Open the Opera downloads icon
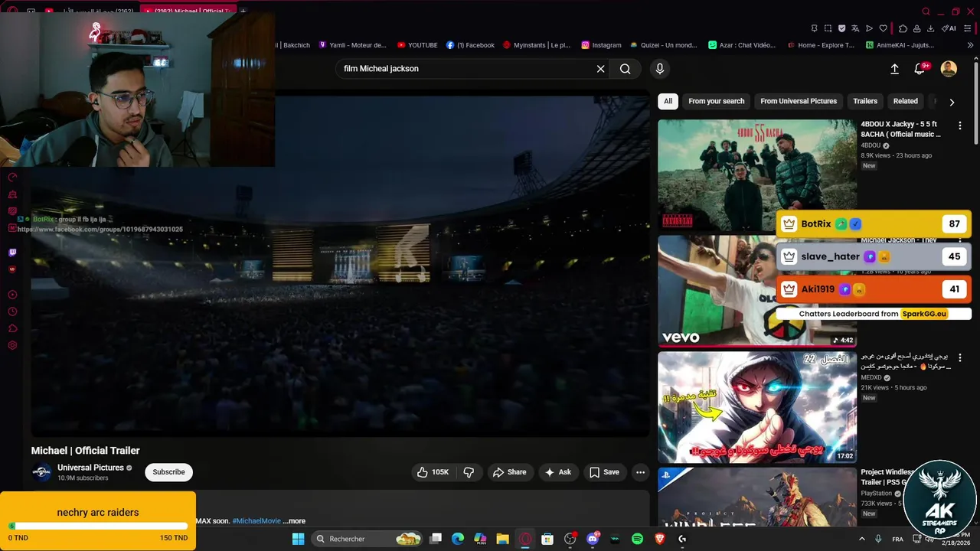 coord(930,28)
